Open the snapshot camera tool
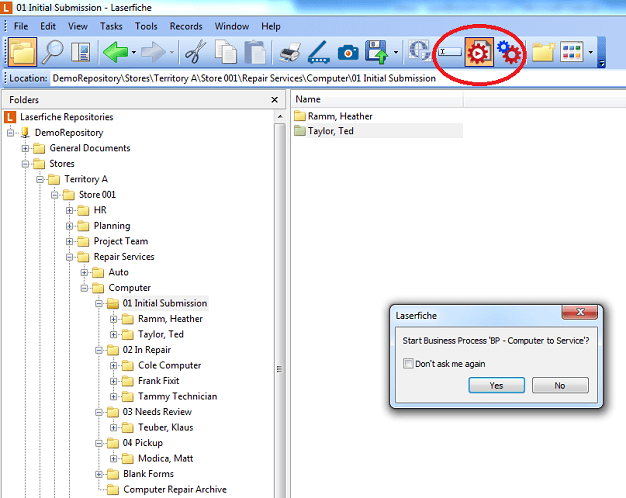626x498 pixels. [348, 52]
